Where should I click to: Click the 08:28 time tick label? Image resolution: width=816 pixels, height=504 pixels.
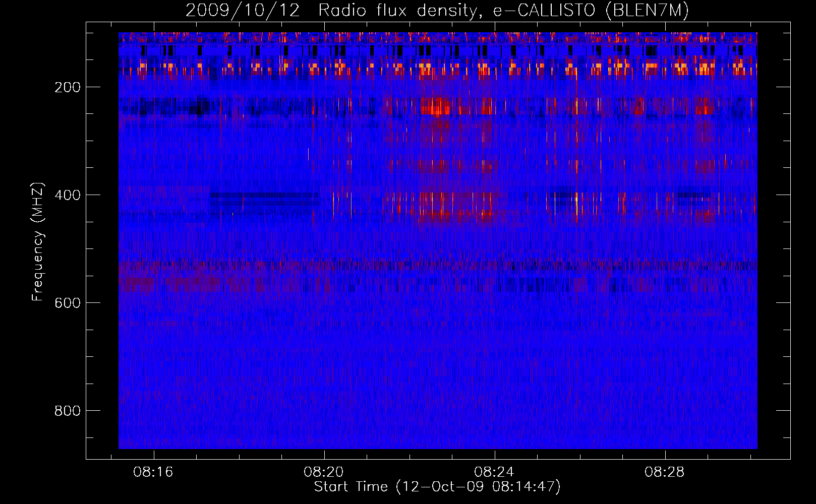(665, 472)
